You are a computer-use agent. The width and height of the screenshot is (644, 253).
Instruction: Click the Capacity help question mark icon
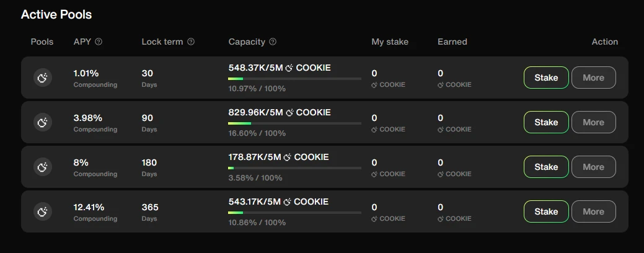click(273, 42)
